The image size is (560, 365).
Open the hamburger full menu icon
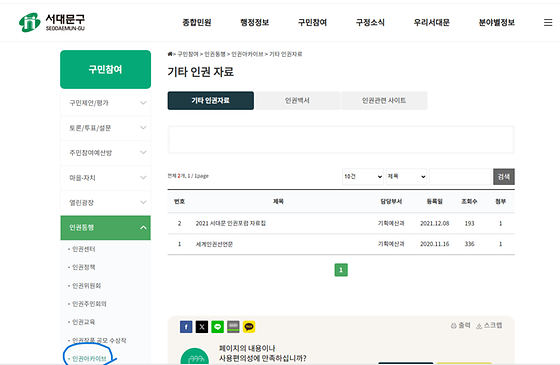click(x=548, y=22)
